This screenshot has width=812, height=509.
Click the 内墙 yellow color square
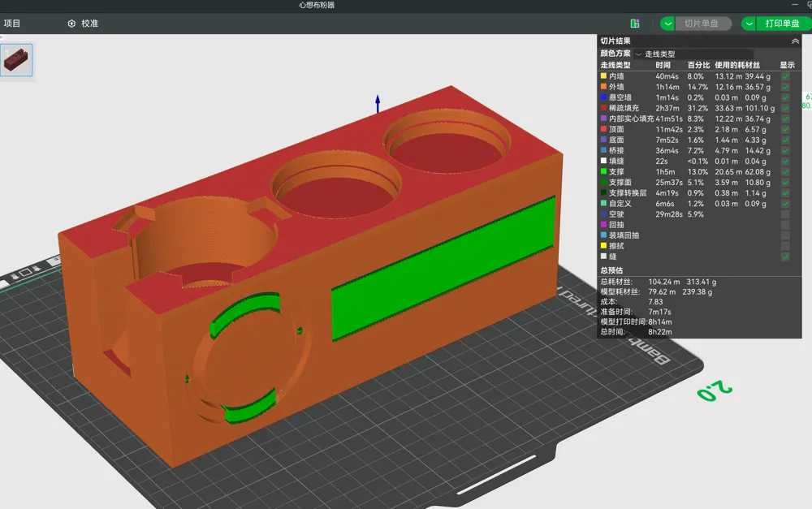603,76
